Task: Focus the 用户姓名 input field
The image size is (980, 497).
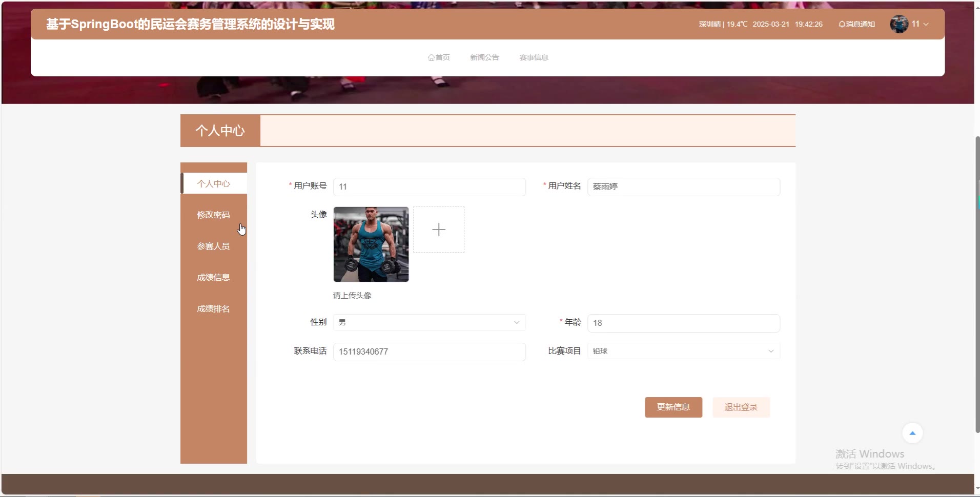Action: point(684,187)
